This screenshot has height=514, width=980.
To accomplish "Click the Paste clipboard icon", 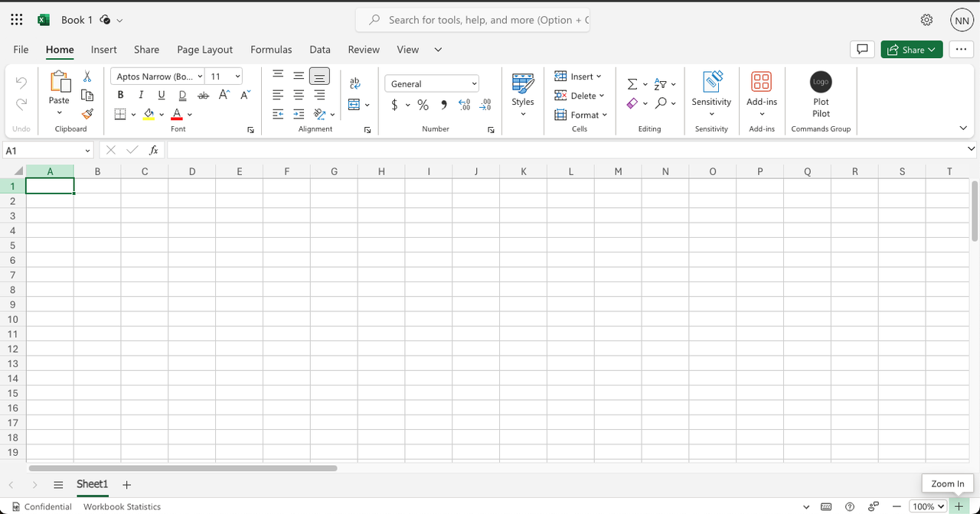I will [59, 82].
